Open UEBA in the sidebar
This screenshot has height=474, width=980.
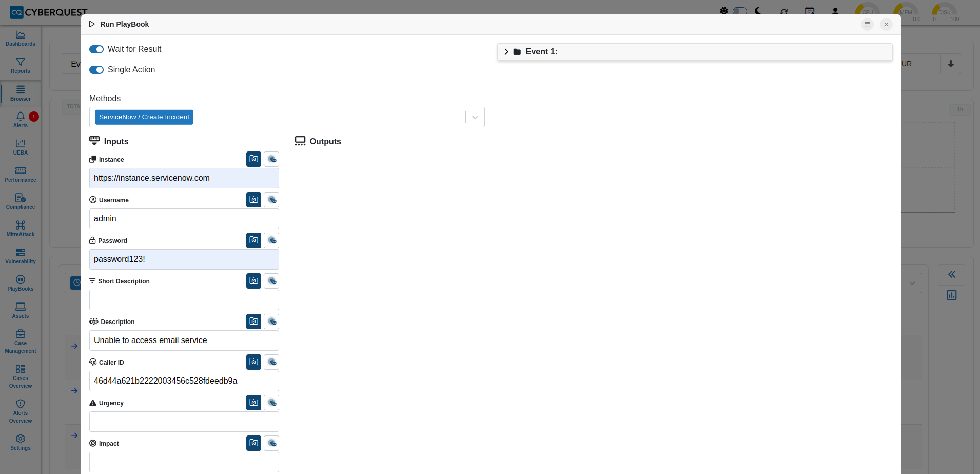click(x=21, y=147)
